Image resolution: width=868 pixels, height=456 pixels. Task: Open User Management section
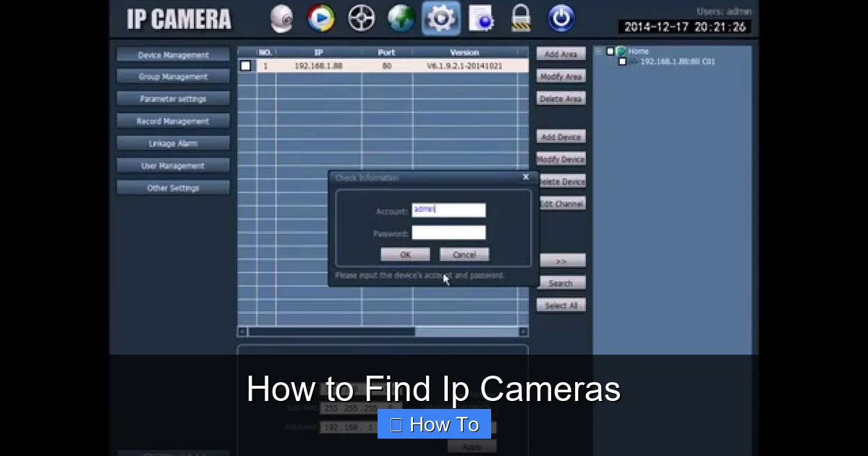pyautogui.click(x=173, y=166)
